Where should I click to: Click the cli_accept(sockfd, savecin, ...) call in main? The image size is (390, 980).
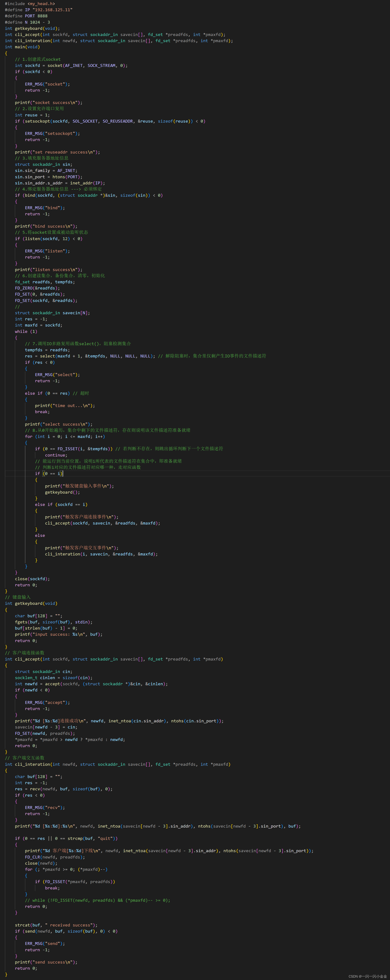click(102, 523)
